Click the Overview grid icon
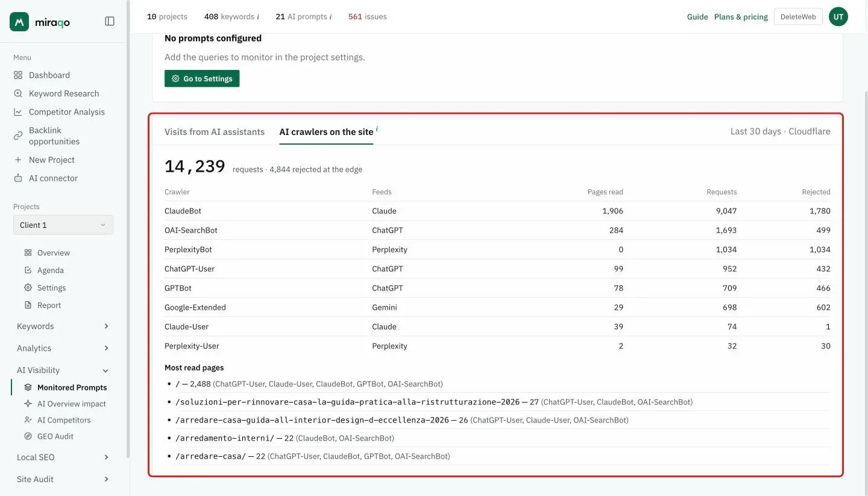 [x=28, y=253]
